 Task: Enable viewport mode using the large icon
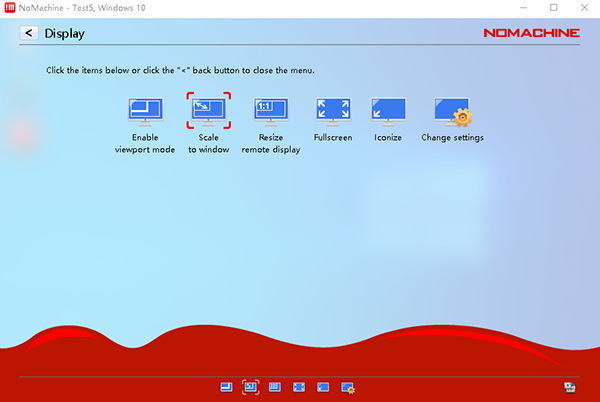pos(144,111)
